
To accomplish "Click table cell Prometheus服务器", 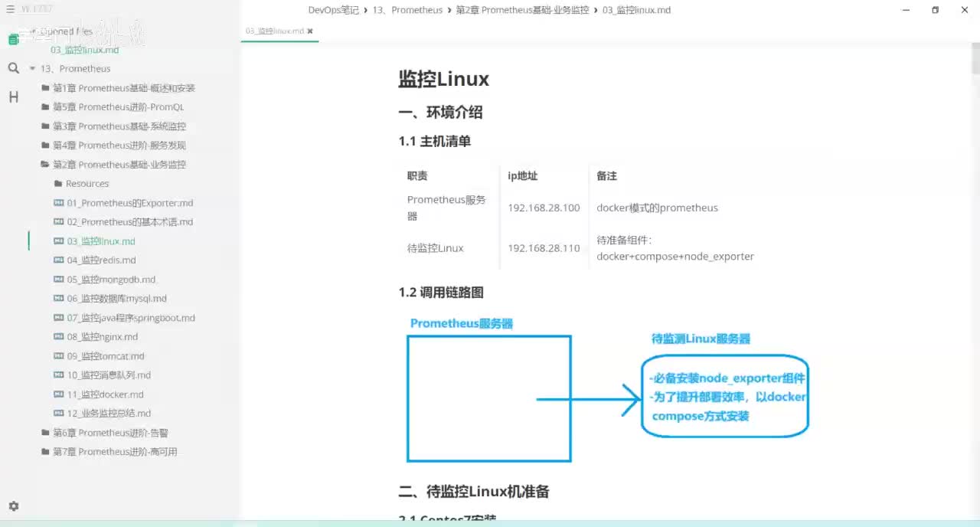I will click(446, 208).
